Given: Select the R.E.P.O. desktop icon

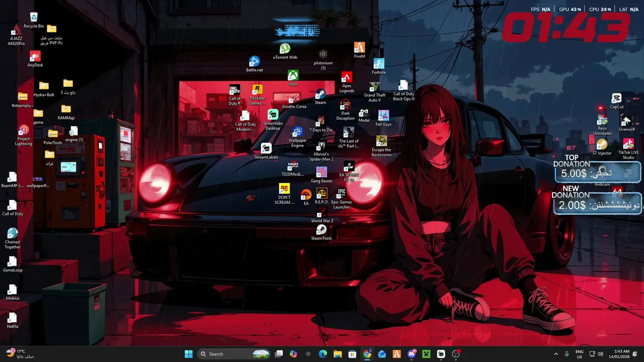Looking at the screenshot, I should coord(321,197).
